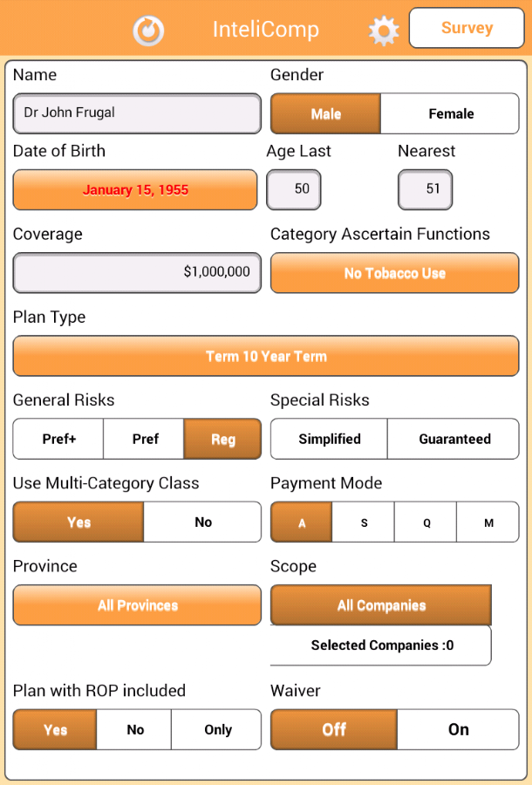This screenshot has height=785, width=532.
Task: Select Pref general risk class
Action: [144, 439]
